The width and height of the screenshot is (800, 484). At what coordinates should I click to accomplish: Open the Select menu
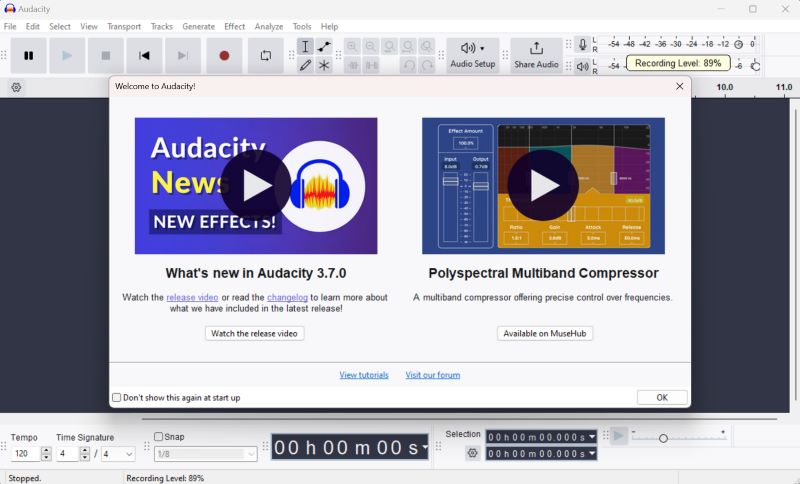pos(60,27)
